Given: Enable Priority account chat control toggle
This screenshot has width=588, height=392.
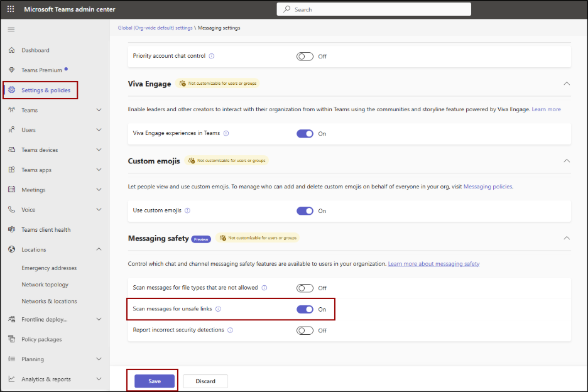Looking at the screenshot, I should pyautogui.click(x=305, y=57).
